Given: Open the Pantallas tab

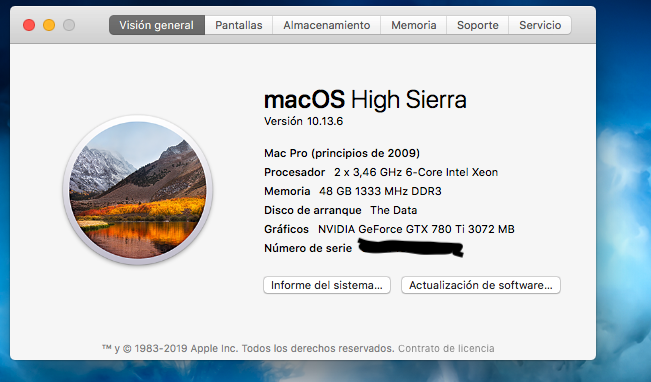Looking at the screenshot, I should pyautogui.click(x=239, y=25).
